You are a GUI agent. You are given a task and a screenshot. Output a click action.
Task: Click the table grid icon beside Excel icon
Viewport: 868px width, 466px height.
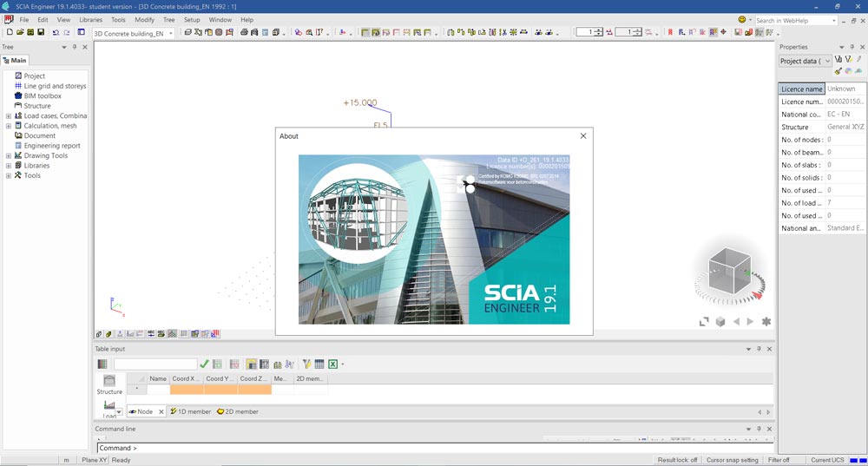[319, 364]
